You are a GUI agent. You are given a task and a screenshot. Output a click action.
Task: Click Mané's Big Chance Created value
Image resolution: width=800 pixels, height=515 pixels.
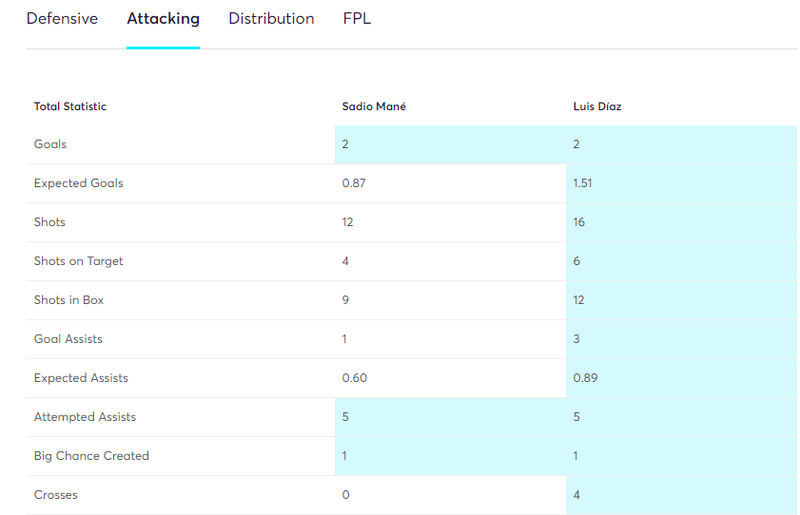(344, 456)
